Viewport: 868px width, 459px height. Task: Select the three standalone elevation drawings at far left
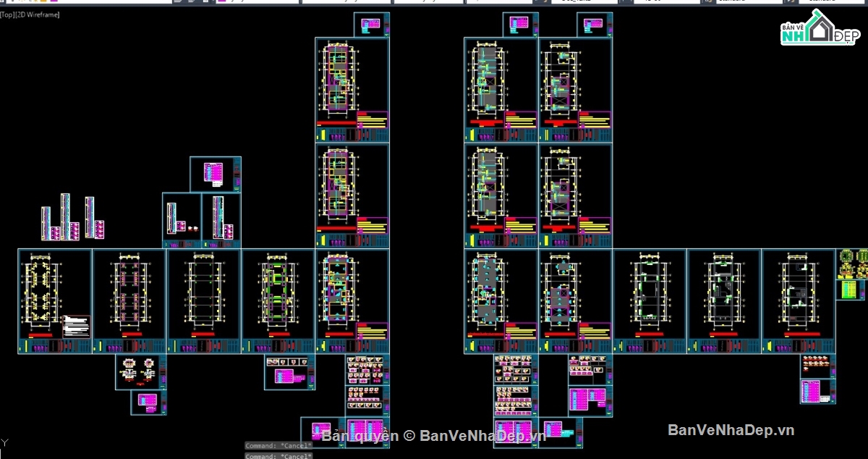pos(72,217)
